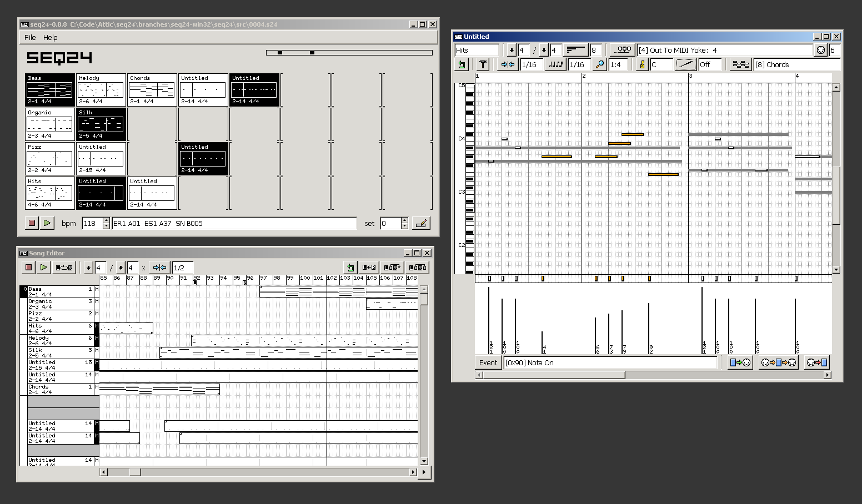Toggle the Bass pattern slot on

[49, 89]
